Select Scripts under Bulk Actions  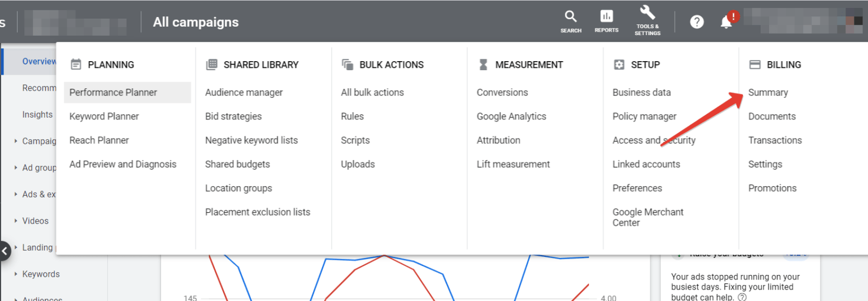[355, 140]
